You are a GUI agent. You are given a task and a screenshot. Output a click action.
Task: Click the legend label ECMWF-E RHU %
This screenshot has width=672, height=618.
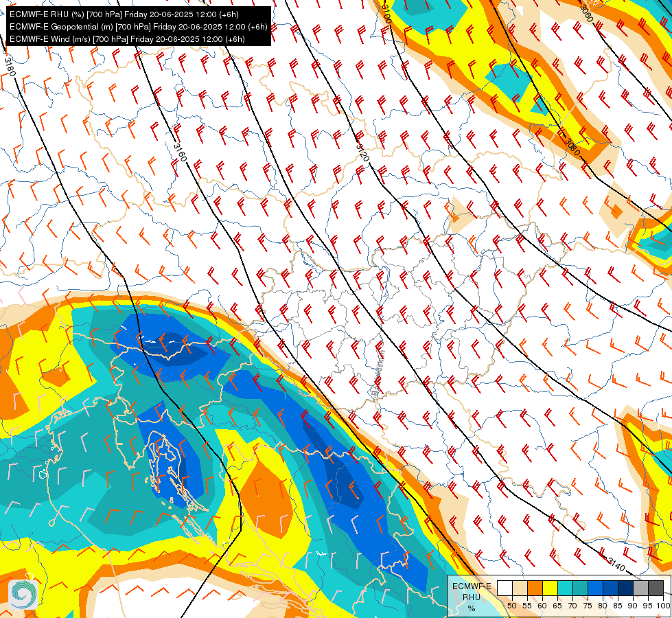pyautogui.click(x=472, y=597)
